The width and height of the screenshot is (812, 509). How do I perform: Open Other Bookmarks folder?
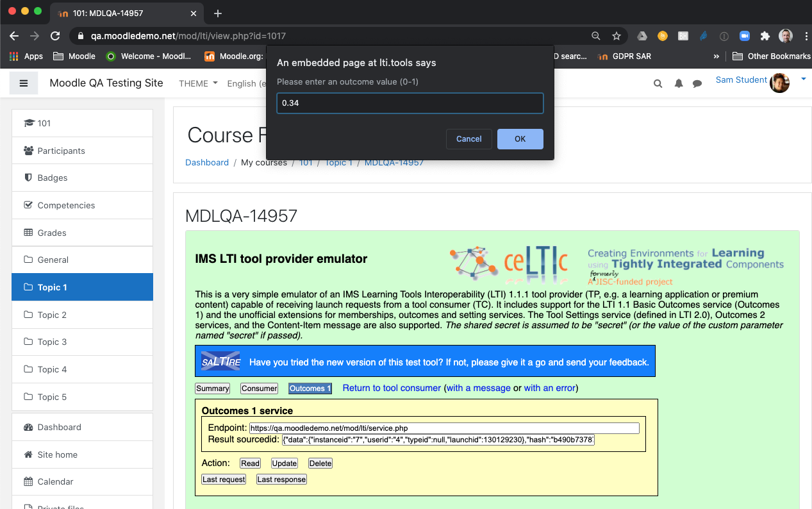pyautogui.click(x=771, y=56)
